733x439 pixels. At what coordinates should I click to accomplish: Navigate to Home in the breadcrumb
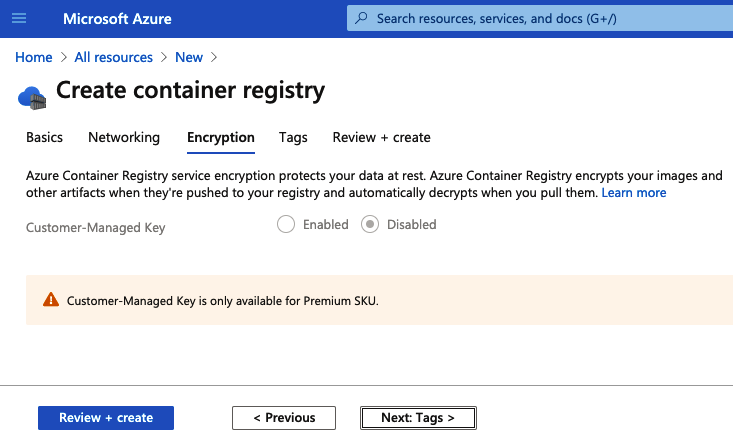pos(34,57)
